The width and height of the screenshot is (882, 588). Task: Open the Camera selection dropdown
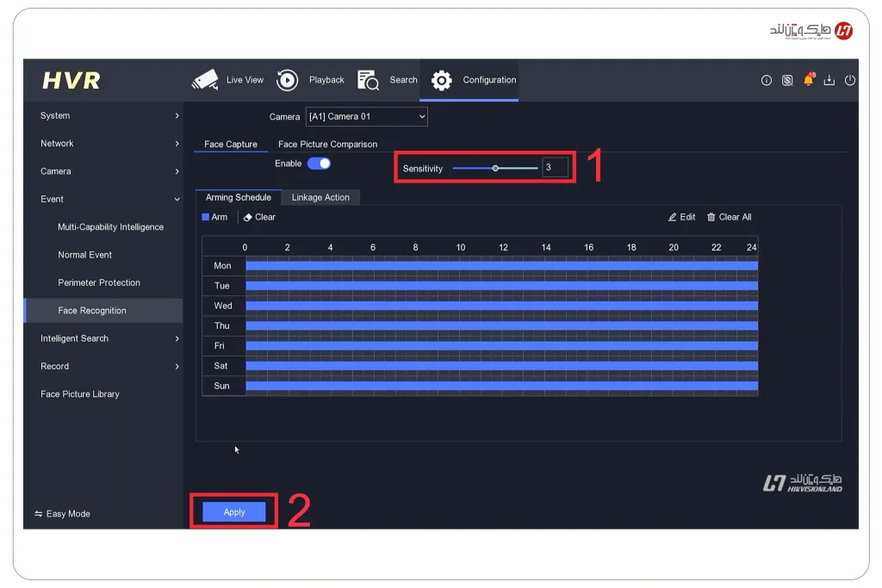(x=366, y=116)
